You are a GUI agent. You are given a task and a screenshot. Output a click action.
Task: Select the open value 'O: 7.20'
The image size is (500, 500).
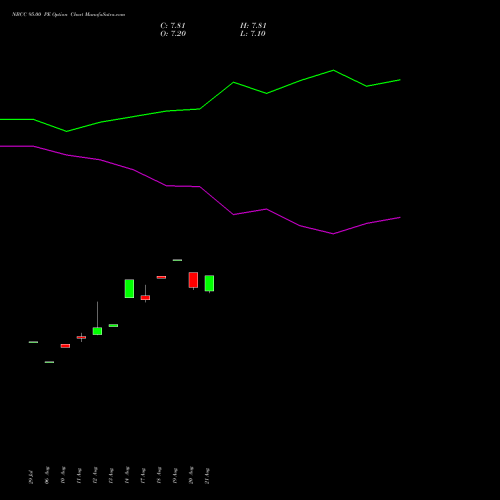click(173, 34)
